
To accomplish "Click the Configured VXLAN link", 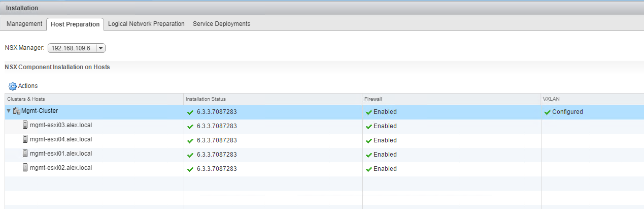I will click(x=567, y=112).
